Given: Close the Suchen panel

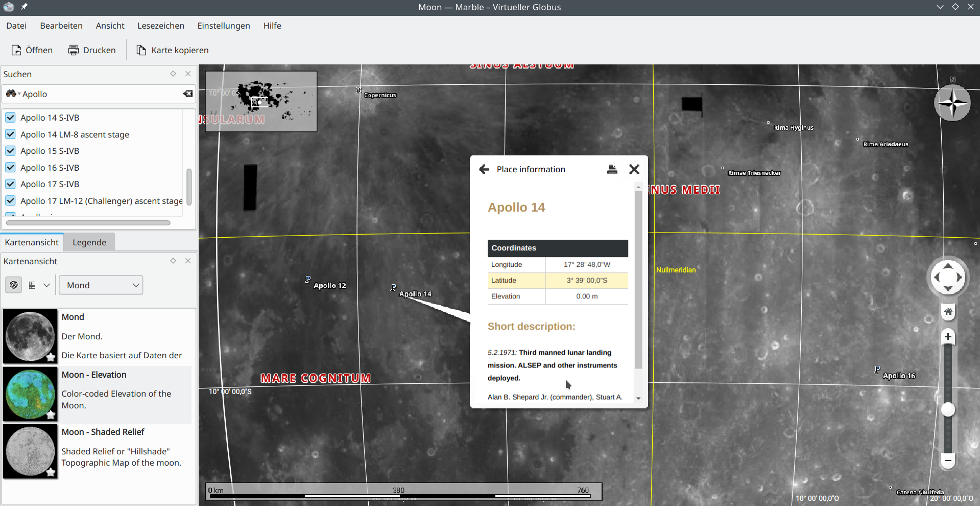Looking at the screenshot, I should click(x=188, y=74).
